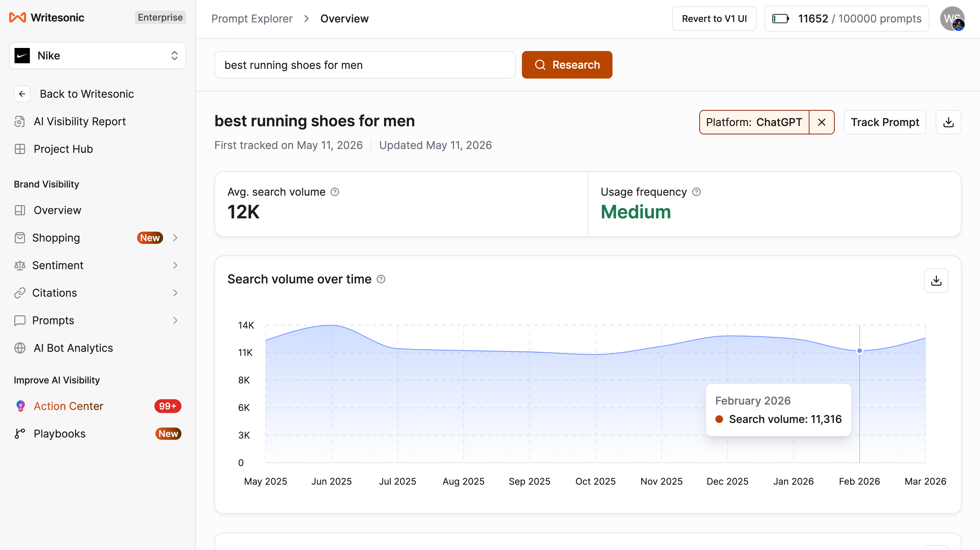Open the Nike brand selector dropdown
Image resolution: width=980 pixels, height=550 pixels.
pyautogui.click(x=97, y=56)
